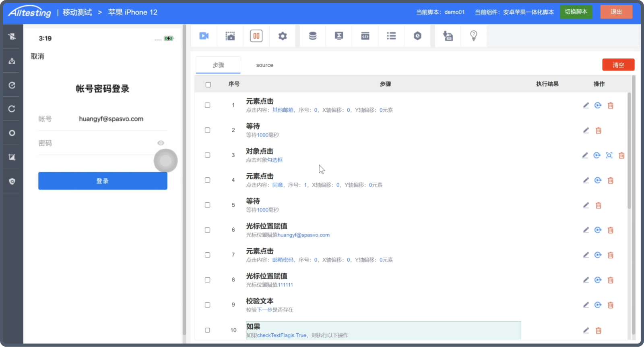Viewport: 644px width, 347px height.
Task: Click the red 清空 button
Action: (x=618, y=65)
